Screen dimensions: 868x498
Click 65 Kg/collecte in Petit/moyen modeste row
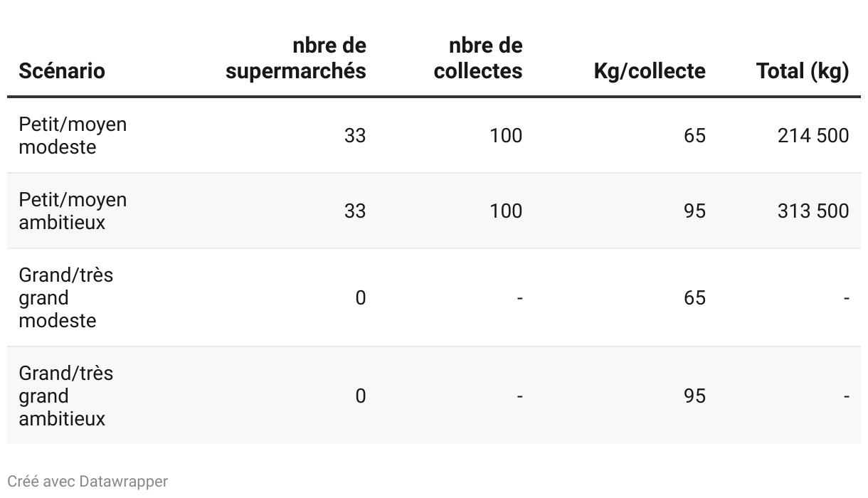(x=694, y=135)
